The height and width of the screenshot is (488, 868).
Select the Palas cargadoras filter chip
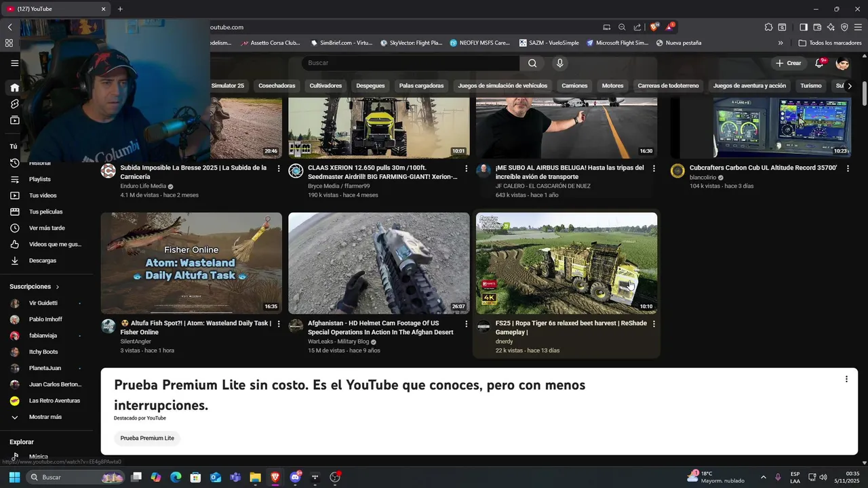point(421,86)
